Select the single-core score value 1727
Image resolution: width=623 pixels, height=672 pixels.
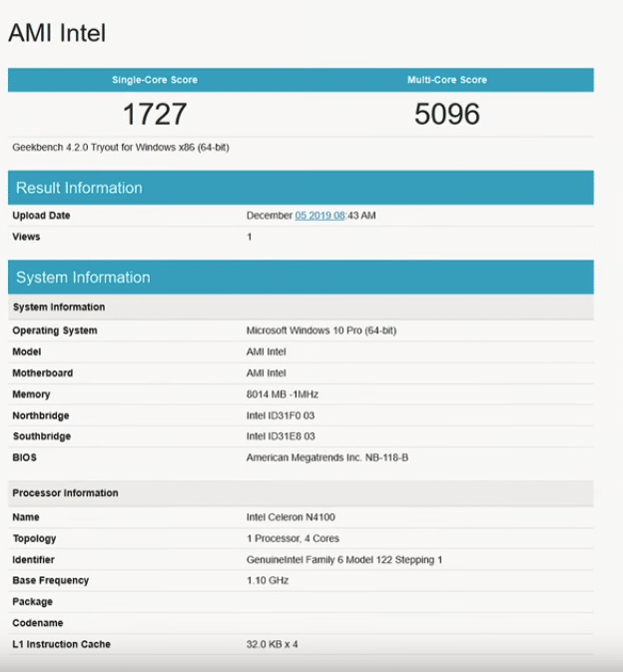coord(155,114)
